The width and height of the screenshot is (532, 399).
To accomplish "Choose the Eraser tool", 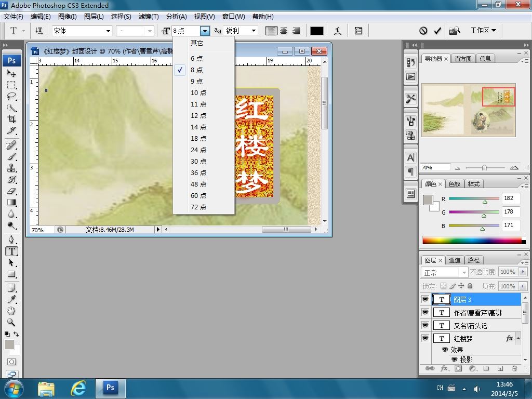I will click(x=11, y=191).
